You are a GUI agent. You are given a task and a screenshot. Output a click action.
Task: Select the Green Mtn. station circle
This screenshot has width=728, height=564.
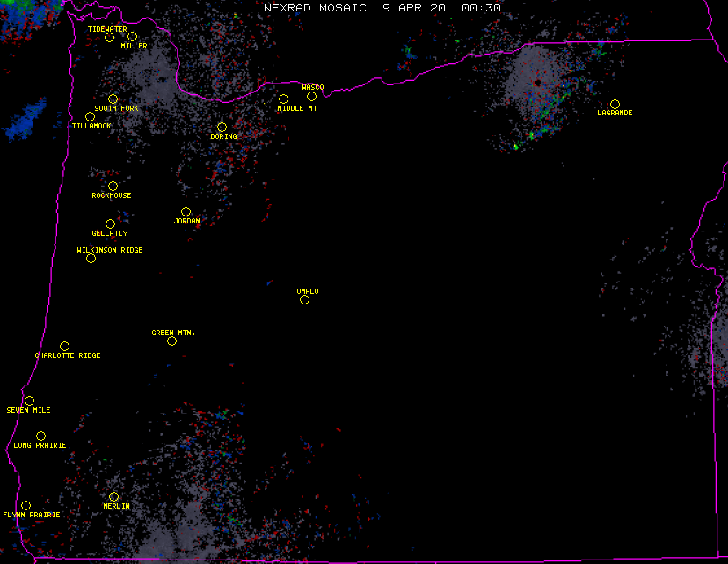pyautogui.click(x=171, y=341)
